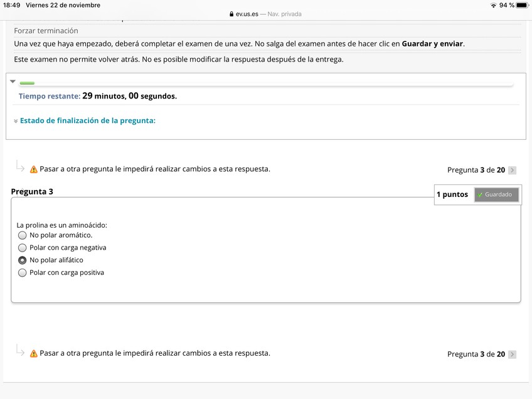Click the green time progress bar
The height and width of the screenshot is (399, 532).
tap(27, 83)
